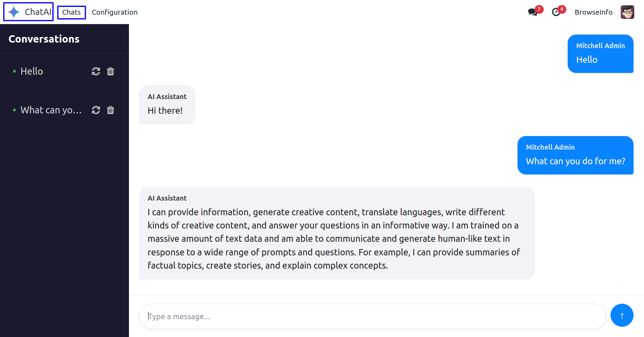The height and width of the screenshot is (337, 644).
Task: Open the Chats menu
Action: tap(71, 12)
